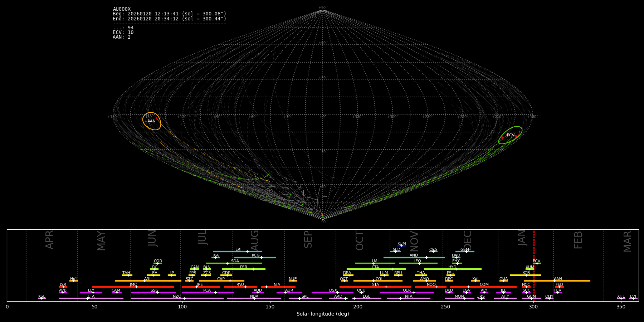Select the ORS shower label

coord(433,250)
